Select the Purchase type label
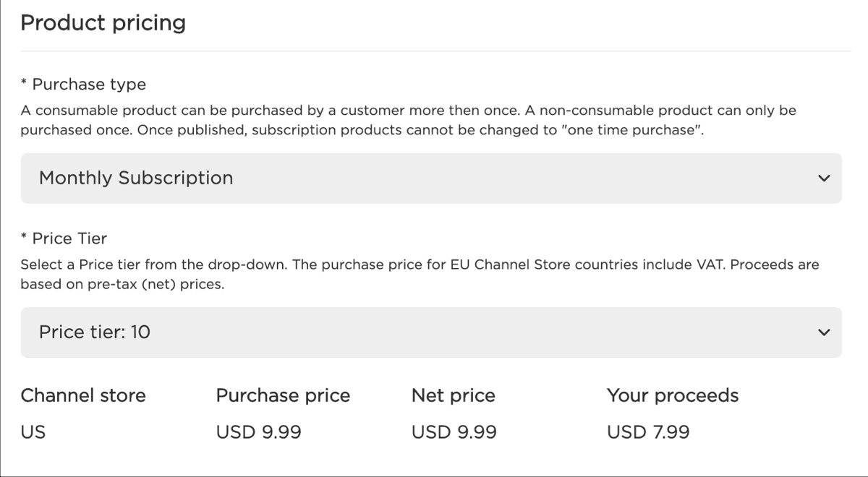 pyautogui.click(x=84, y=84)
